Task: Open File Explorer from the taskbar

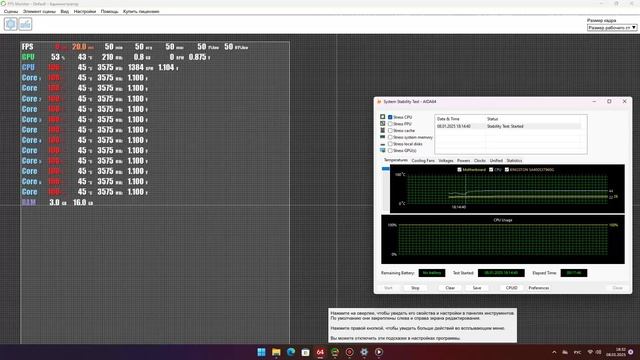Action: click(276, 352)
